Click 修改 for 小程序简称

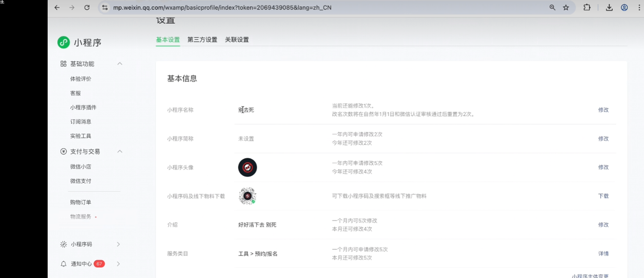point(603,138)
